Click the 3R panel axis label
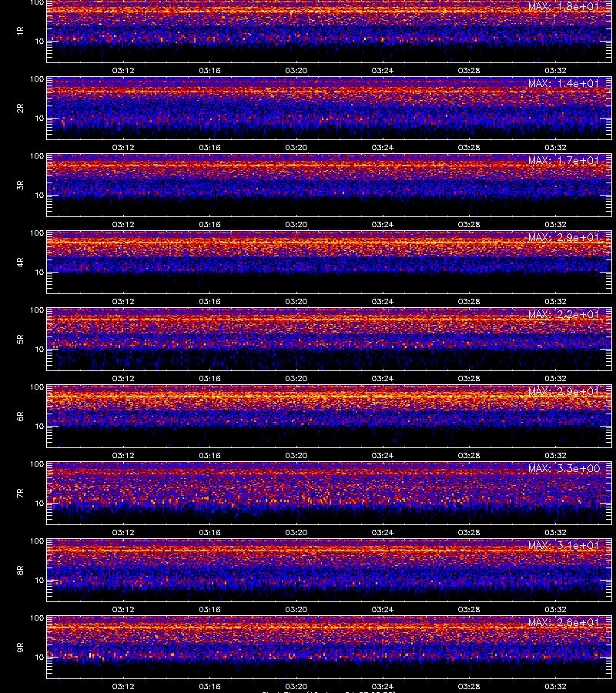This screenshot has width=616, height=693. (x=20, y=185)
